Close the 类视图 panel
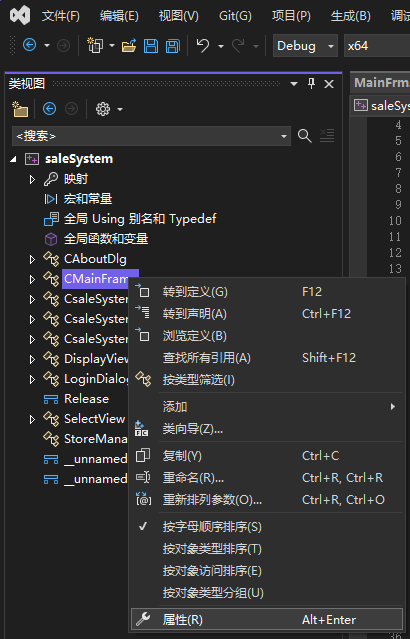Screen dimensions: 410x639 (329, 84)
